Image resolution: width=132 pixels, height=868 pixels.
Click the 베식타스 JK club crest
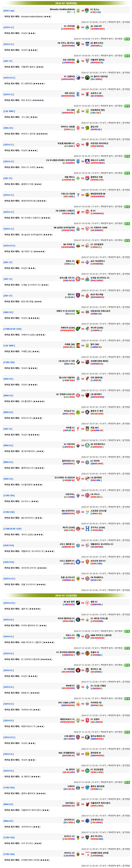(87, 671)
